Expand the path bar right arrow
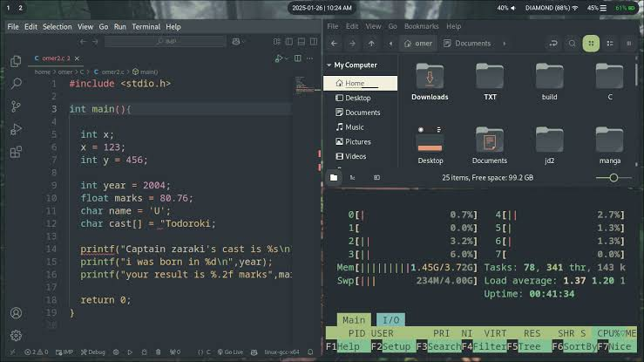Image resolution: width=644 pixels, height=362 pixels. (505, 44)
